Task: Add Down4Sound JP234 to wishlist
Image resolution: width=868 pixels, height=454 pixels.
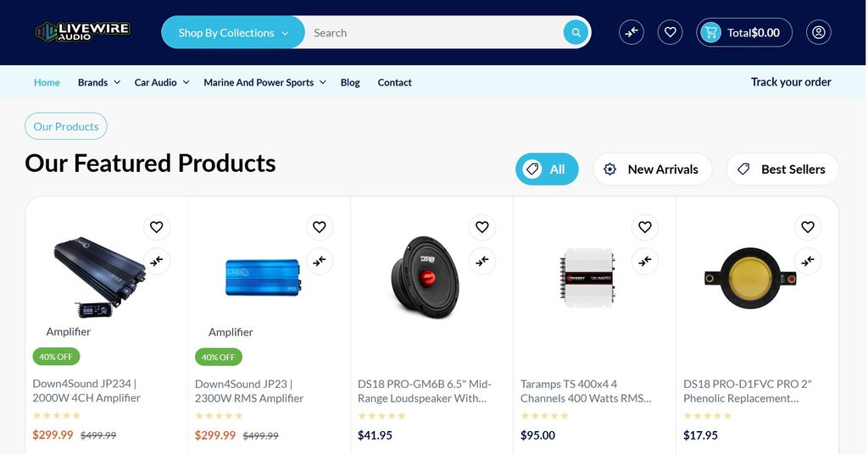Action: click(x=157, y=227)
